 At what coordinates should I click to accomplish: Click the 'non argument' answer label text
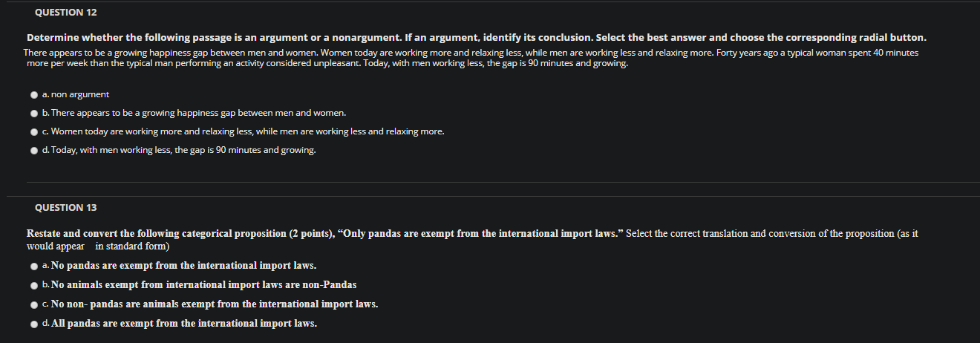click(80, 94)
